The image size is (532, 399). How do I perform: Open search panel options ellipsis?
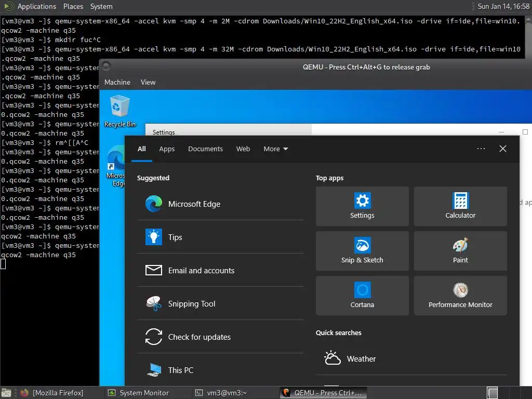pyautogui.click(x=481, y=149)
